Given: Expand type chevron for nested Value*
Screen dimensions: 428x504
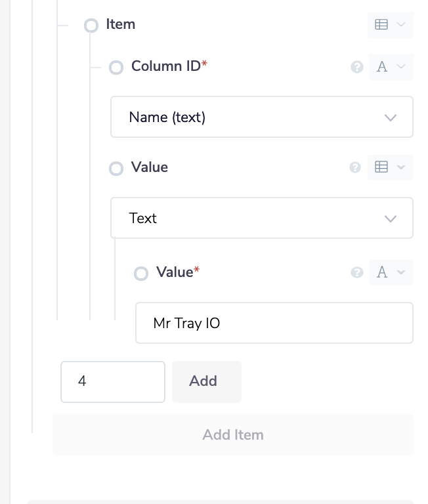Looking at the screenshot, I should [402, 272].
